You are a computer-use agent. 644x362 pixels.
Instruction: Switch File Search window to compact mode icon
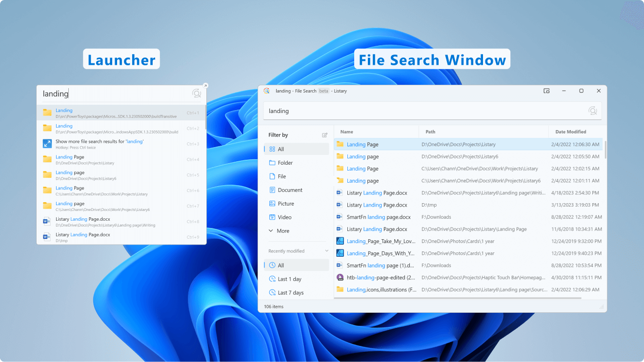pos(546,91)
